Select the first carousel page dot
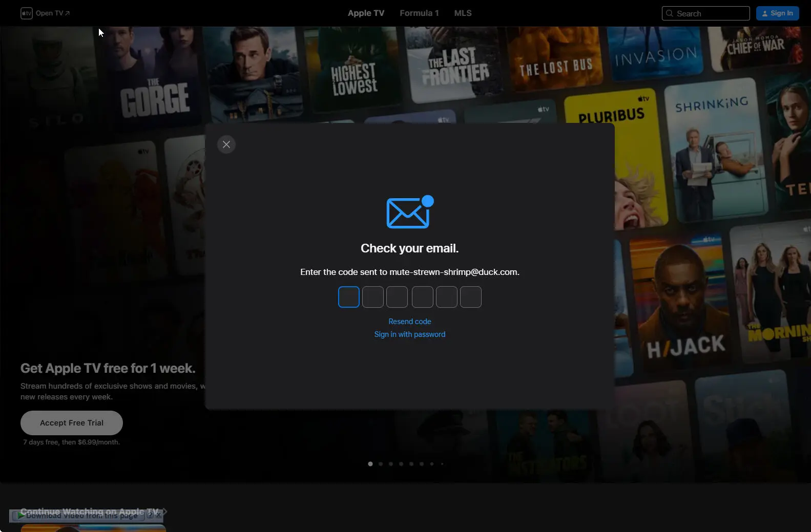The width and height of the screenshot is (811, 532). 370,464
